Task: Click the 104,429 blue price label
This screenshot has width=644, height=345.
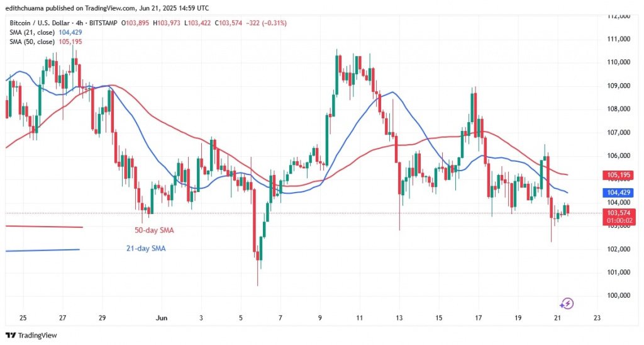Action: (619, 193)
